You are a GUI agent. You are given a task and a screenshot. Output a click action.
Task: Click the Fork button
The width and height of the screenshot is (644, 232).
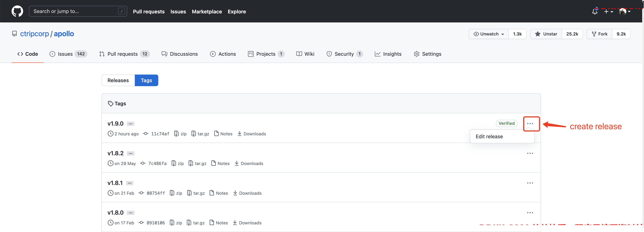click(599, 34)
